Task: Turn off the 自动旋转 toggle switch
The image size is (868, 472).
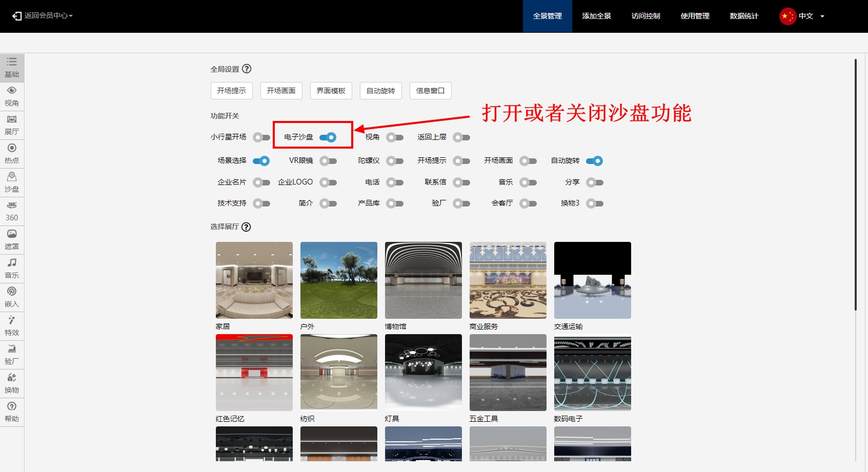Action: (x=594, y=161)
